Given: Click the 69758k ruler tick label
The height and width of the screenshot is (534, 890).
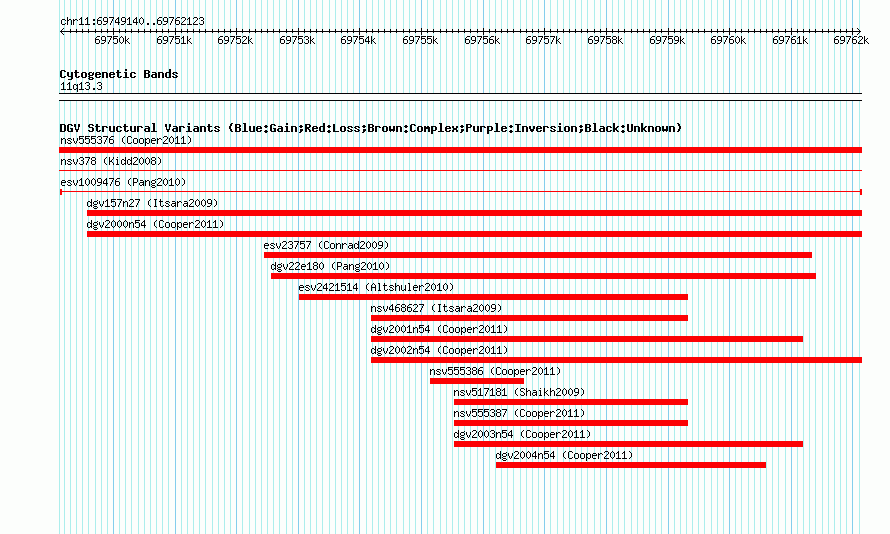Looking at the screenshot, I should (606, 40).
